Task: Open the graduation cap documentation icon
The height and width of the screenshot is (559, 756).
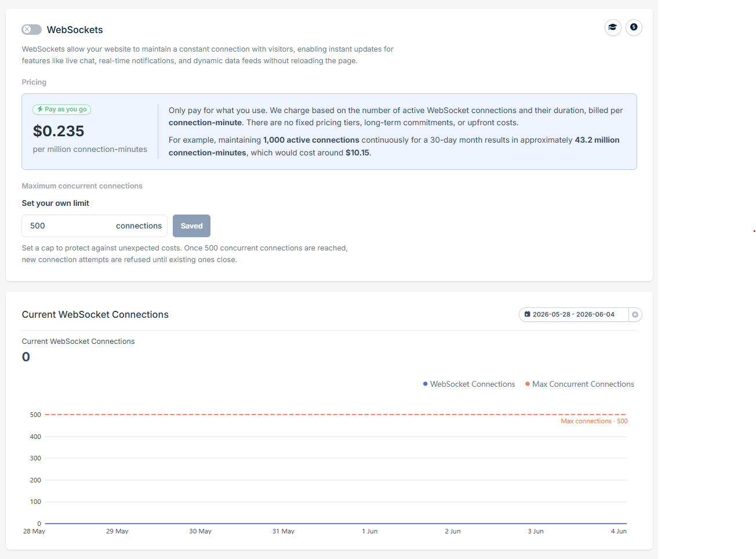Action: tap(613, 27)
